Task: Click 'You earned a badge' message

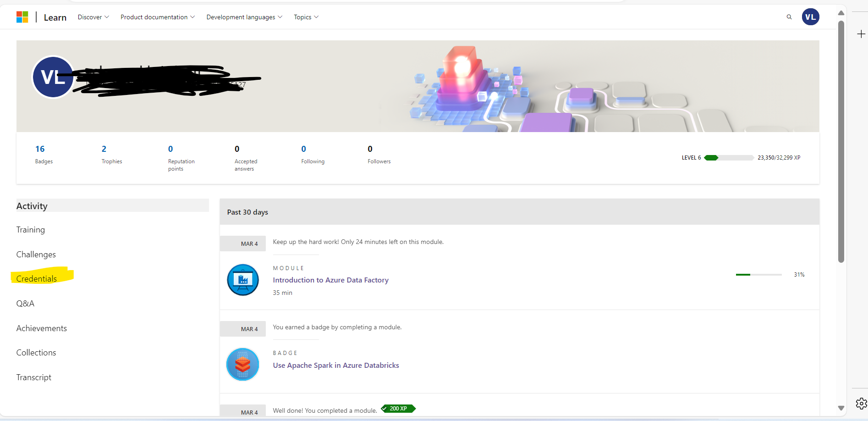Action: click(337, 327)
